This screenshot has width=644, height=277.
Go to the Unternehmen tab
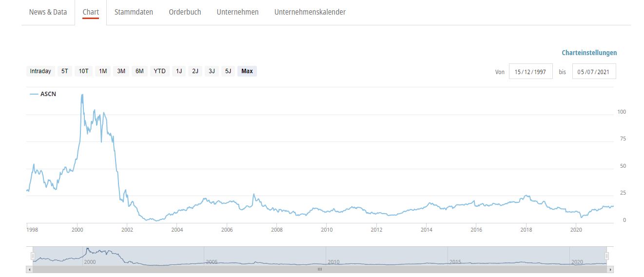[237, 12]
